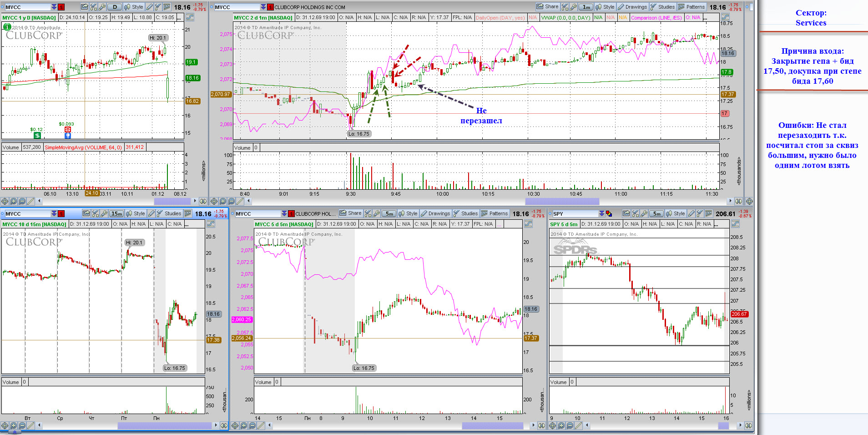Screen dimensions: 868x435
Task: Expand symbol dropdown arrow in the SPY chart
Action: (601, 213)
